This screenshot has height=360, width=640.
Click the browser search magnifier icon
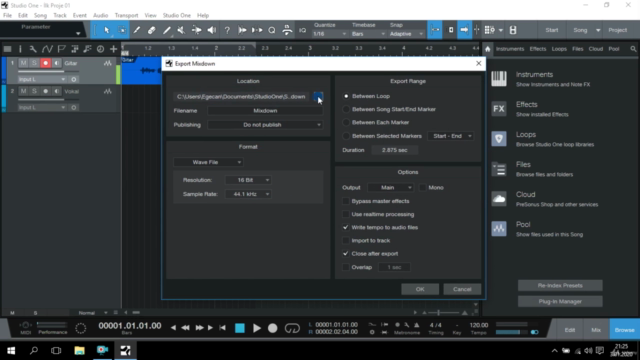(x=633, y=49)
